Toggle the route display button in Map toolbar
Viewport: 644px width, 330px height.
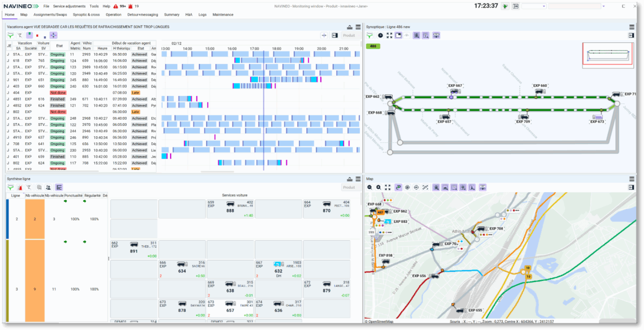click(398, 187)
